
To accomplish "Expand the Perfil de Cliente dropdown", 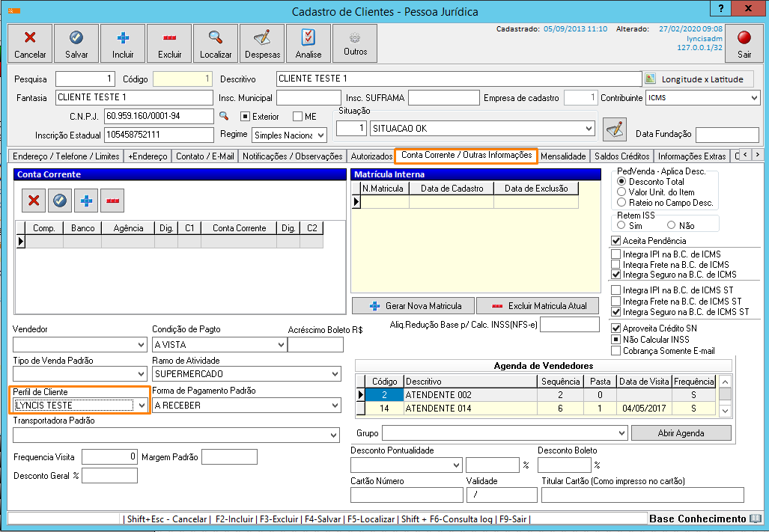I will tap(142, 405).
